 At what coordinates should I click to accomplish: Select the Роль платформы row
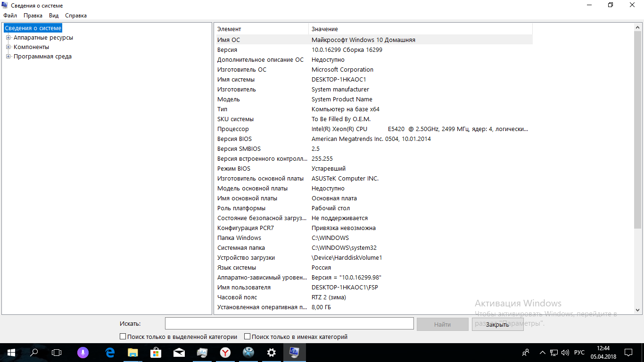click(x=374, y=208)
